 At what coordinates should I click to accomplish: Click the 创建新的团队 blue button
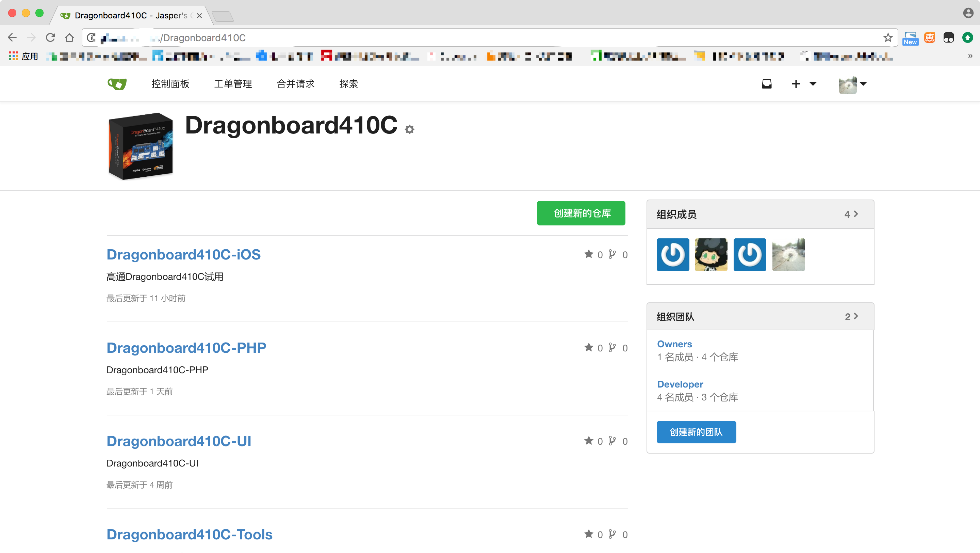pos(696,432)
